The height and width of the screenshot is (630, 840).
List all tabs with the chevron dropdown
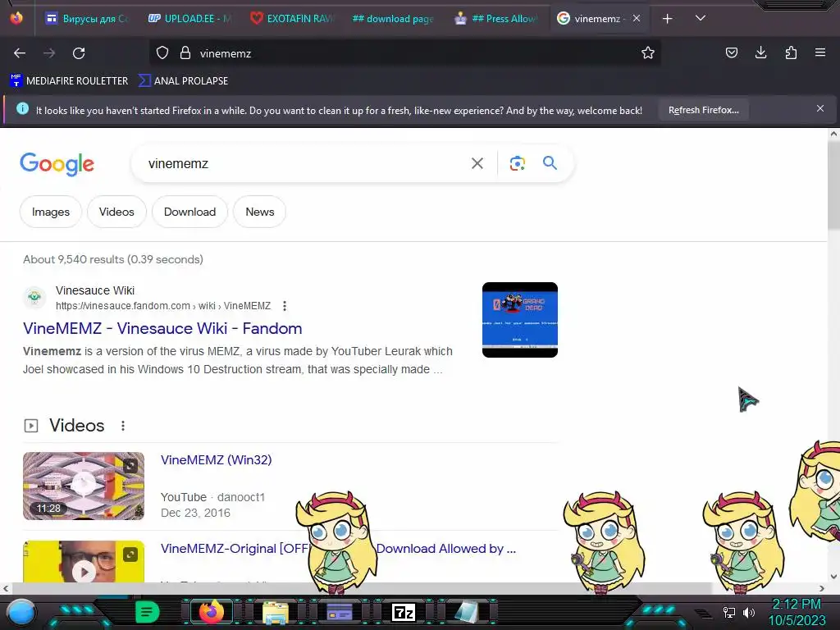(x=701, y=18)
